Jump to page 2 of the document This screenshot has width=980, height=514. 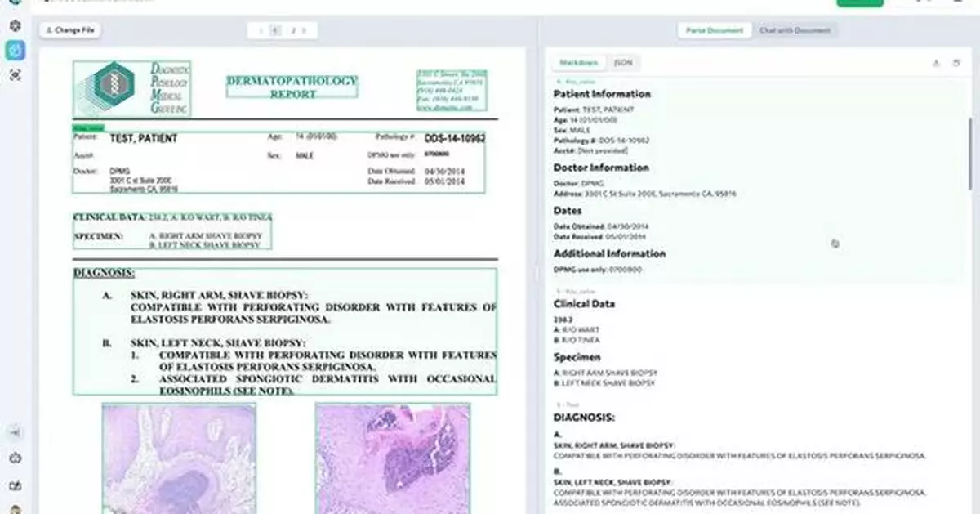coord(292,30)
